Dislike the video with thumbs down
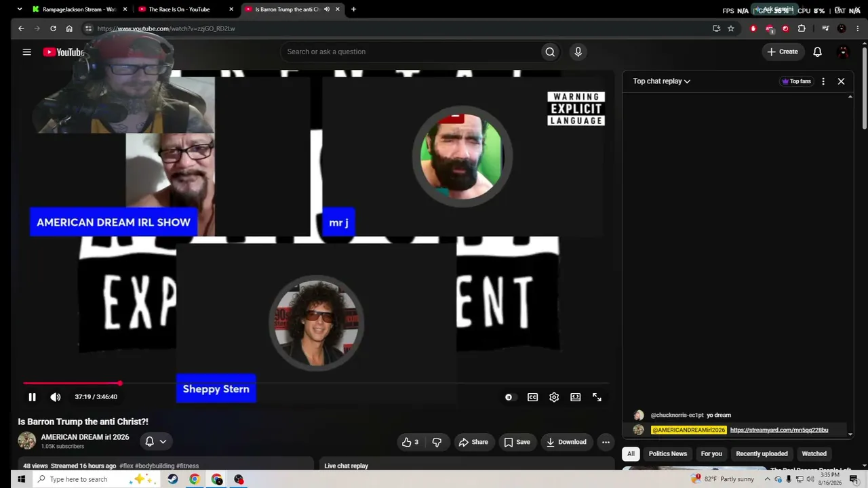The height and width of the screenshot is (488, 868). [437, 442]
